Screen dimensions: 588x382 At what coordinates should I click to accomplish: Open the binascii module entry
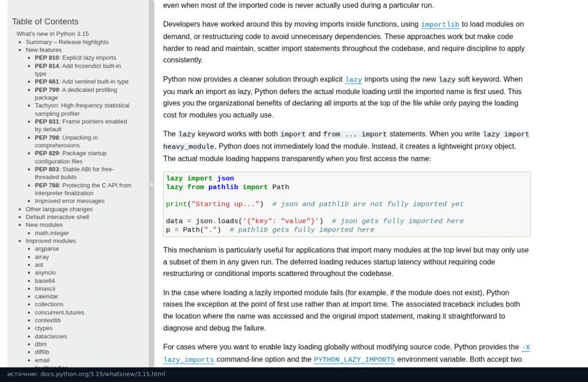(x=45, y=289)
